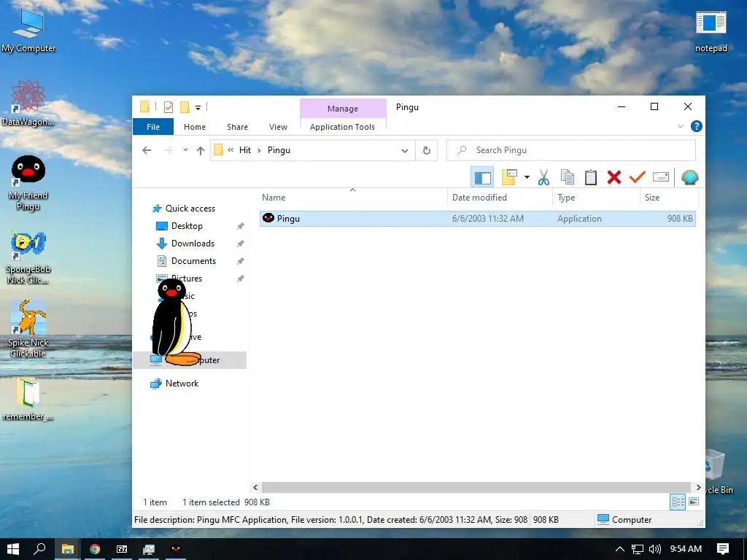Expand the ribbon with the chevron

pos(681,126)
